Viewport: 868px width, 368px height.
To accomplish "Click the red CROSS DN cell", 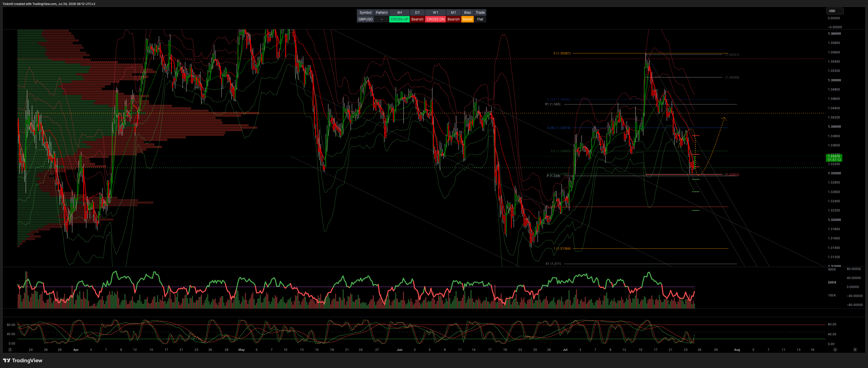I will click(x=435, y=19).
